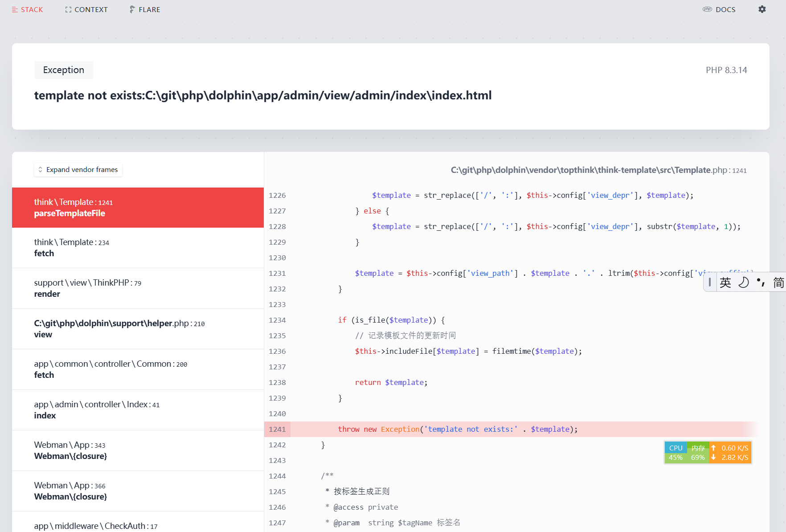The width and height of the screenshot is (786, 532).
Task: Toggle IME punctuation mode icon
Action: tap(761, 282)
